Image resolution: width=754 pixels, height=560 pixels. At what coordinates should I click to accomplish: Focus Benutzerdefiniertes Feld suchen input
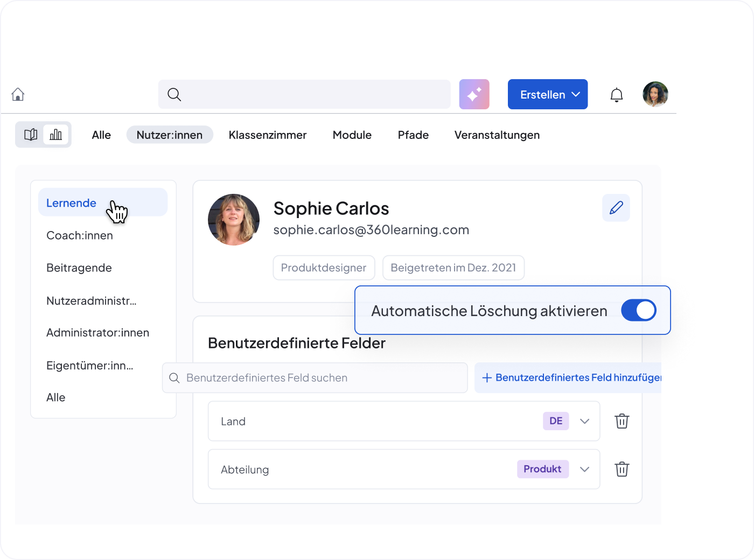tap(315, 377)
